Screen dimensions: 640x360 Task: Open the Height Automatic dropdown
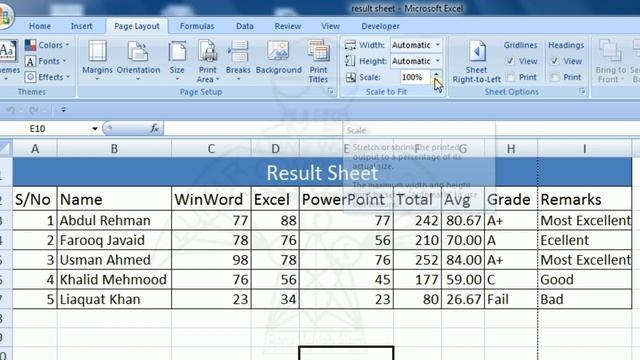tap(438, 61)
